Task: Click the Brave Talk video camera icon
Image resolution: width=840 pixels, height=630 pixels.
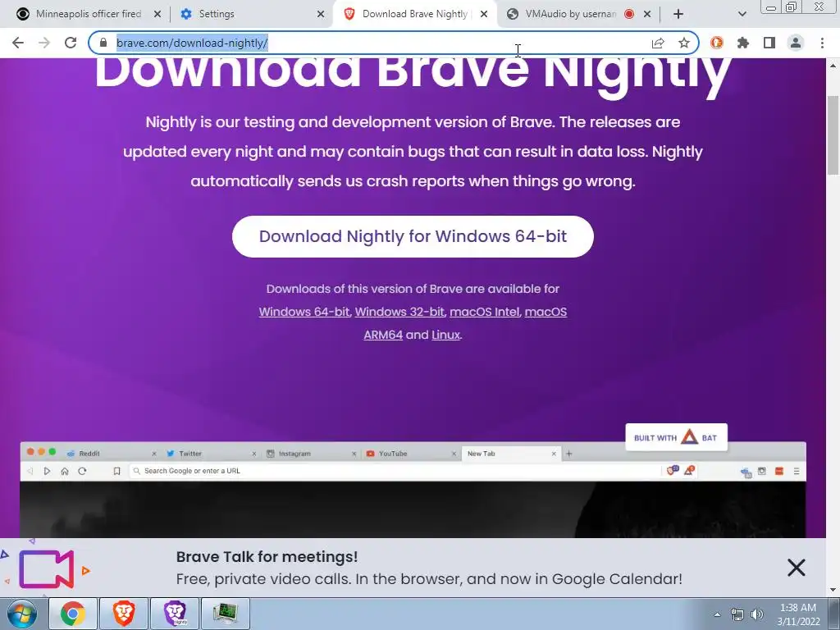Action: [x=47, y=569]
